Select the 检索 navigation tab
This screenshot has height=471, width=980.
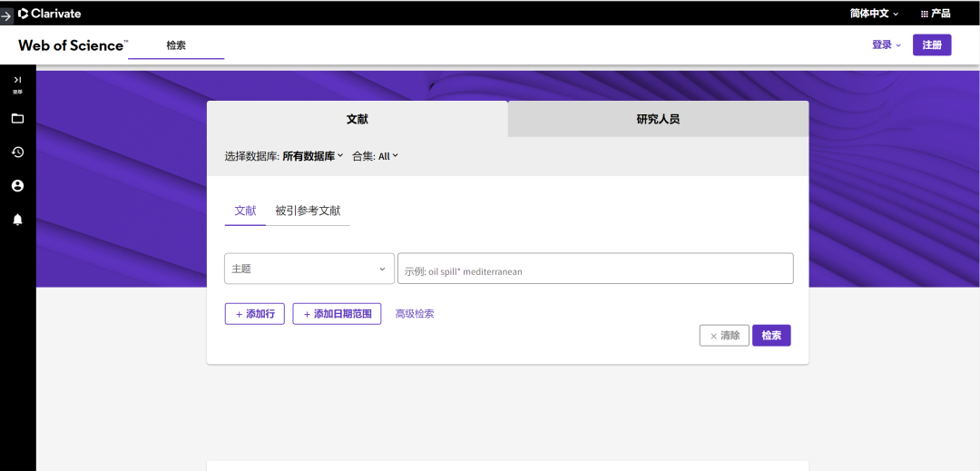176,45
